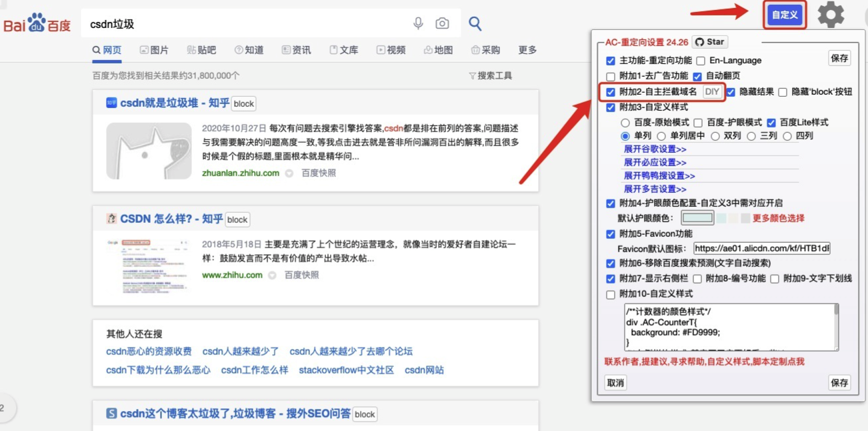Image resolution: width=868 pixels, height=431 pixels.
Task: Block the 'csdn就是垃圾堆' result
Action: [x=244, y=103]
